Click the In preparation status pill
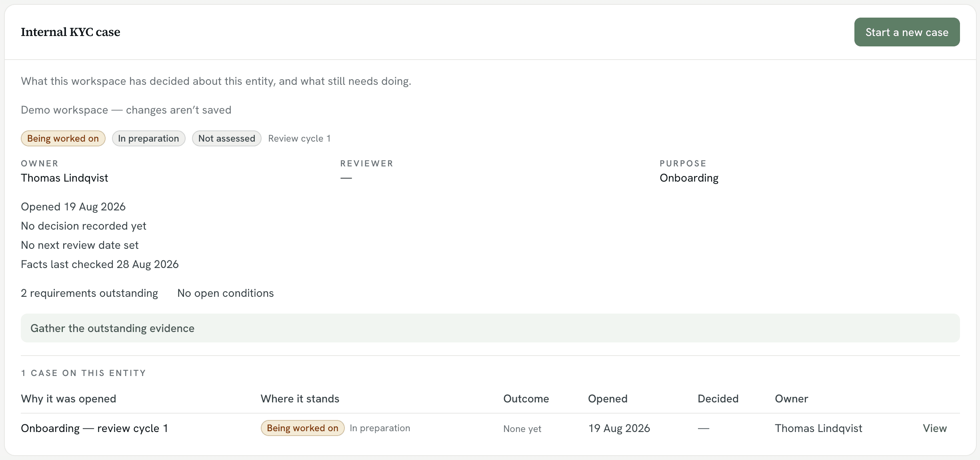The image size is (980, 460). (x=148, y=138)
